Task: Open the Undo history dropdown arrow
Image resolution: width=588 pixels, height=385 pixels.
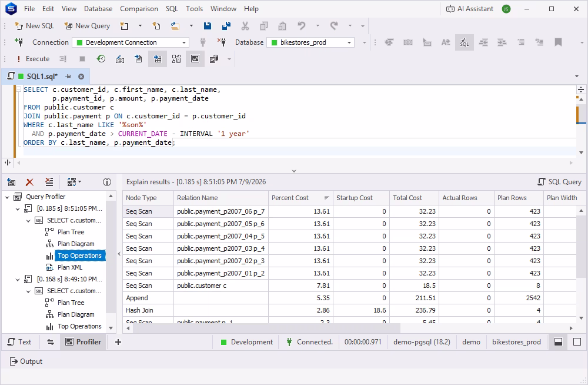Action: pos(318,26)
